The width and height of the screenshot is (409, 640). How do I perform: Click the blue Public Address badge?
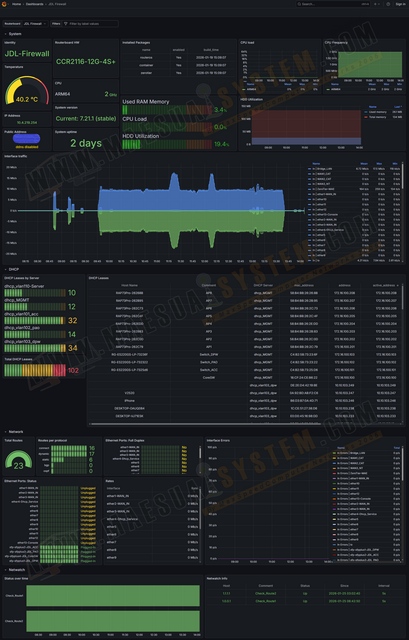click(27, 138)
